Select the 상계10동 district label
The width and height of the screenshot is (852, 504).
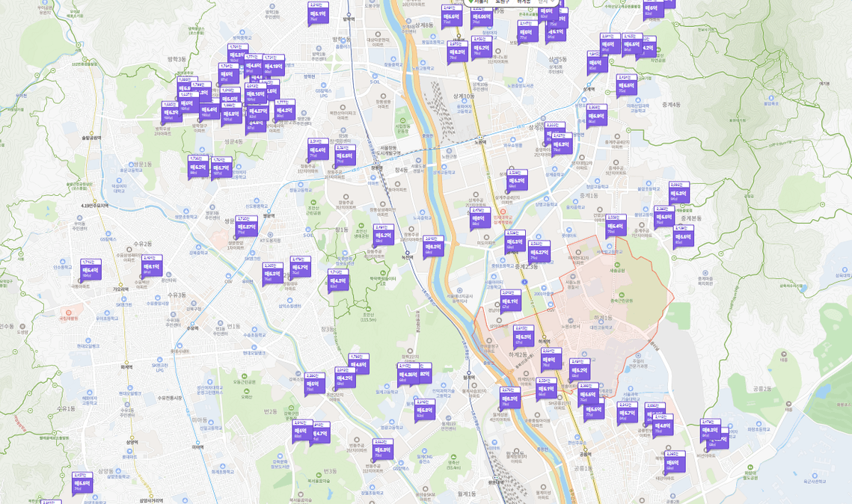click(464, 96)
